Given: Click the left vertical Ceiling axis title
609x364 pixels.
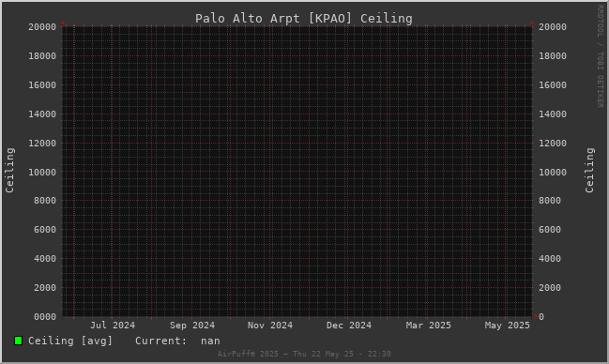Looking at the screenshot, I should 9,170.
